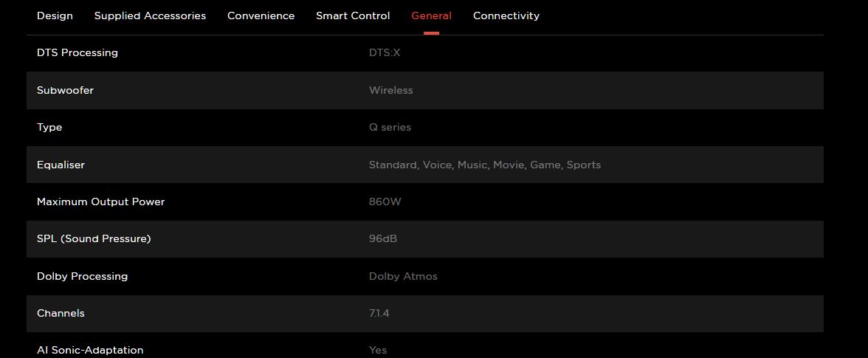Select the 860W power value
Viewport: 868px width, 358px height.
(385, 202)
